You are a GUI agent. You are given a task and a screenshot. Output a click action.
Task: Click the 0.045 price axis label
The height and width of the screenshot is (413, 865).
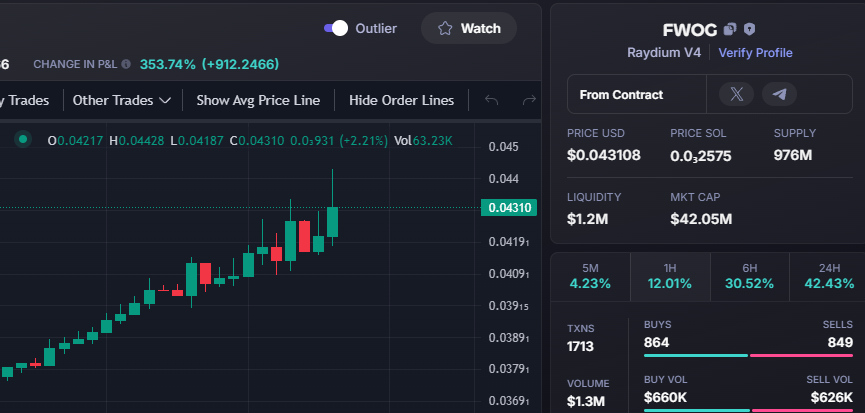coord(504,147)
